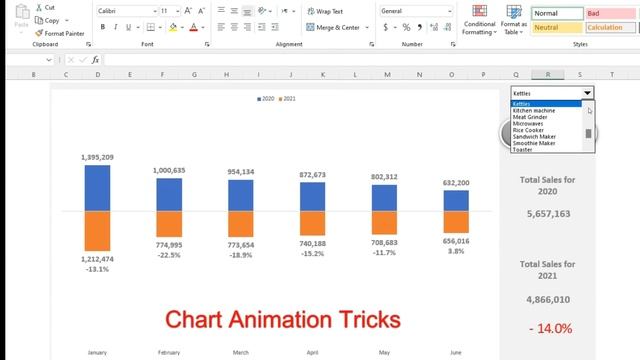Click Increase Indent icon

coord(275,27)
